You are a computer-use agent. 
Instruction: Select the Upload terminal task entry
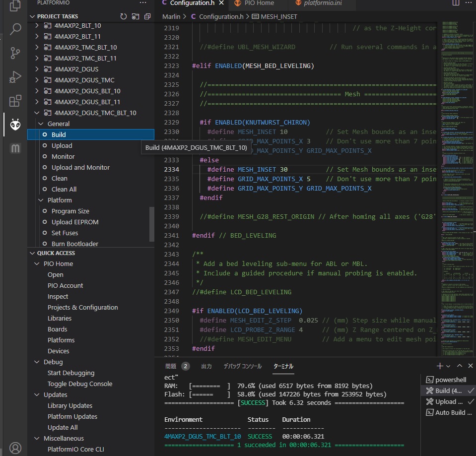pos(448,402)
